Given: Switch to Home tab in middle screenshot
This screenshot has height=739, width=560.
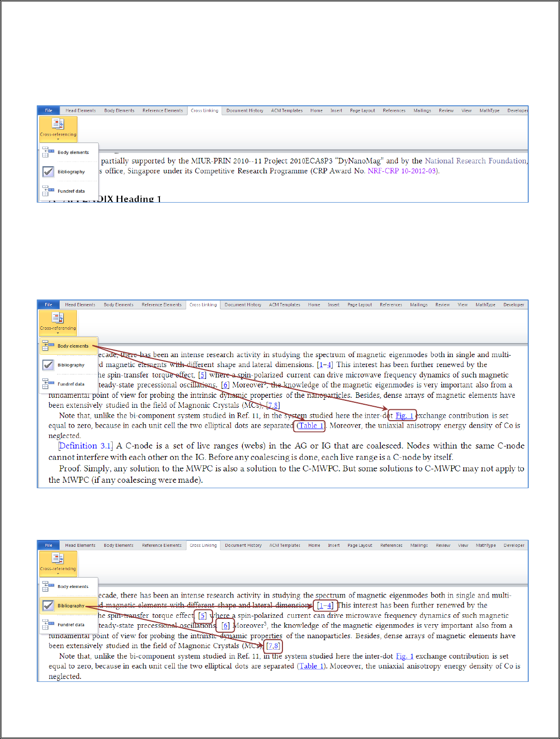Looking at the screenshot, I should pyautogui.click(x=314, y=305).
